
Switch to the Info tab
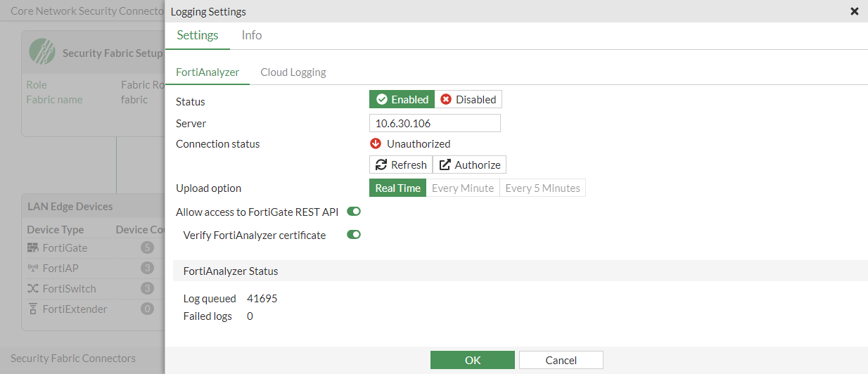coord(252,35)
